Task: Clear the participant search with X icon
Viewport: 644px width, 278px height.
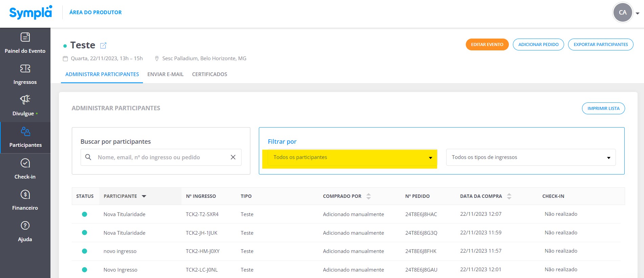Action: [233, 157]
